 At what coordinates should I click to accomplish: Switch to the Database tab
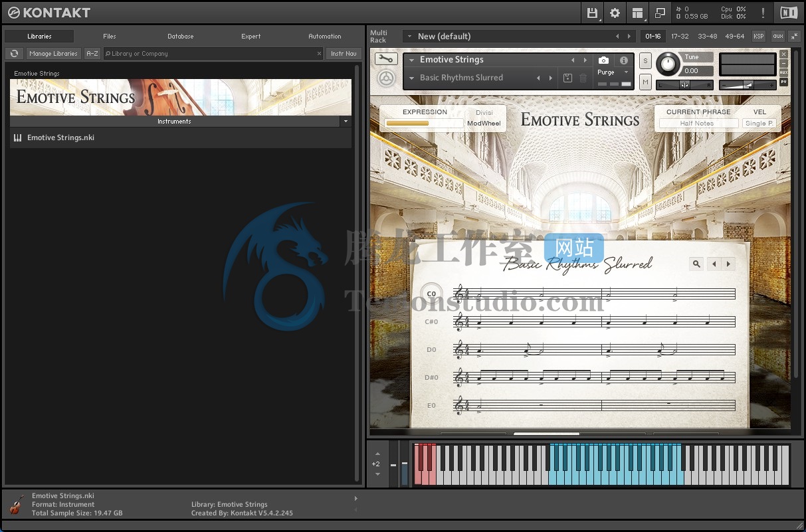click(181, 37)
